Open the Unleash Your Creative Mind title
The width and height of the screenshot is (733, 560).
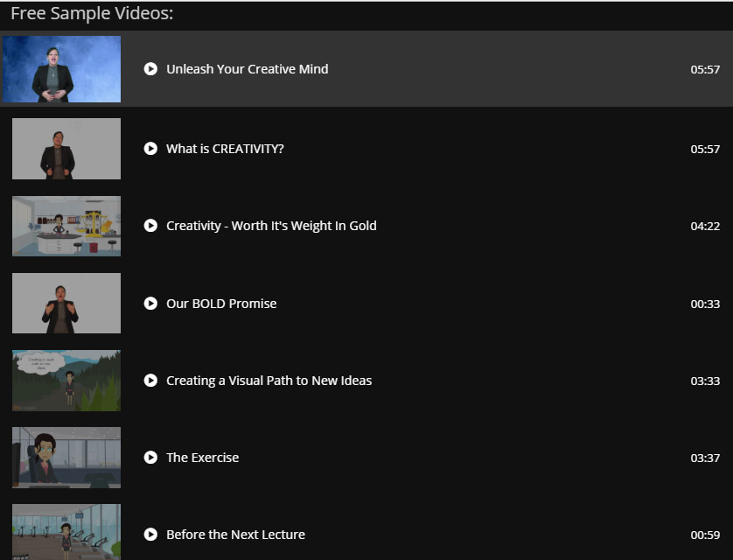248,69
